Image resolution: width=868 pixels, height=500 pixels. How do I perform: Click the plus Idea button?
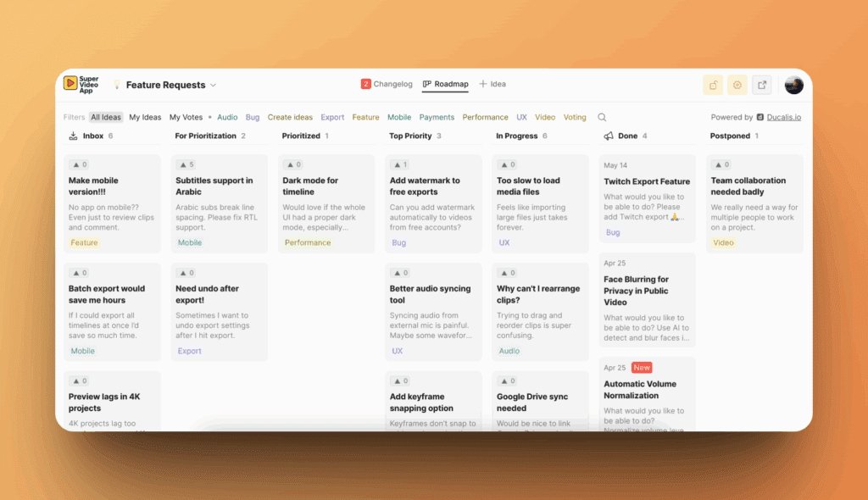click(492, 84)
